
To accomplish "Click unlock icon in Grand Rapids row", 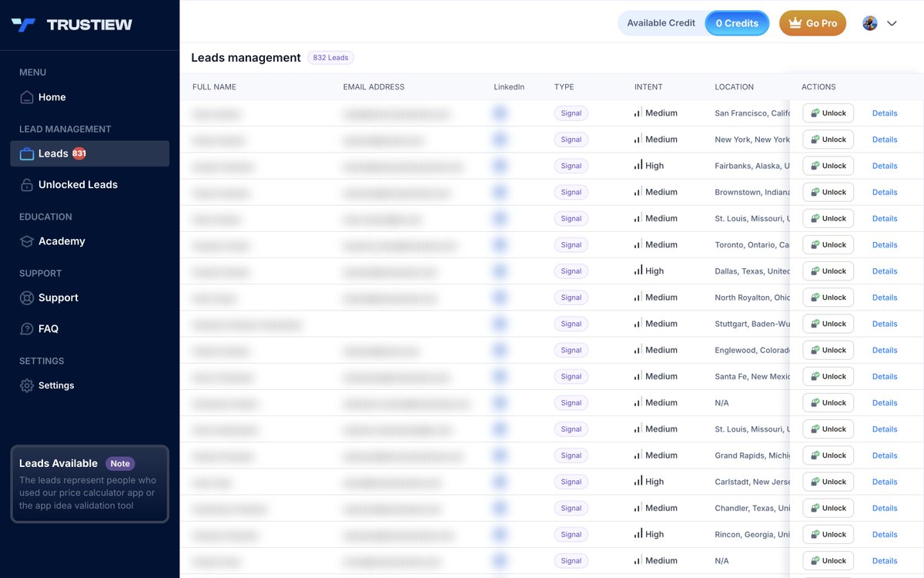I will point(815,455).
